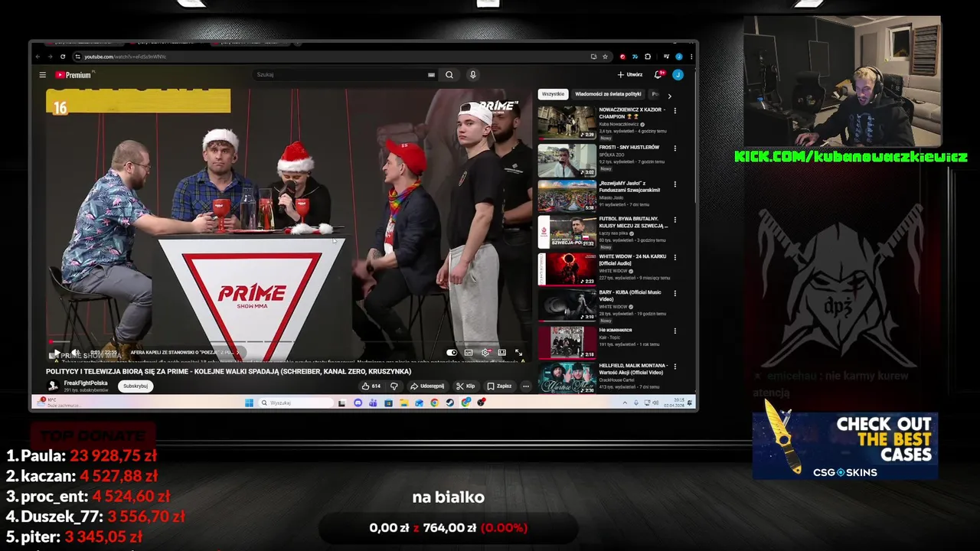Open more actions ellipsis below video
The image size is (980, 551).
click(525, 386)
